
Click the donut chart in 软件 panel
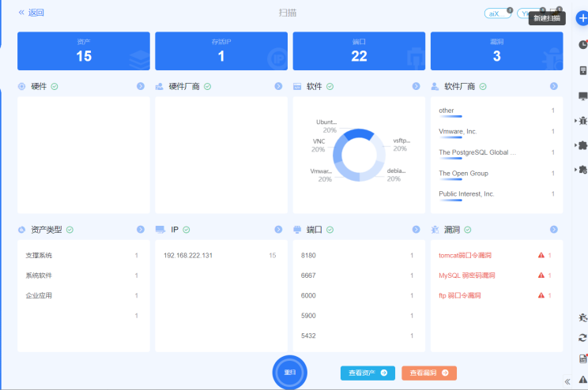(x=353, y=156)
